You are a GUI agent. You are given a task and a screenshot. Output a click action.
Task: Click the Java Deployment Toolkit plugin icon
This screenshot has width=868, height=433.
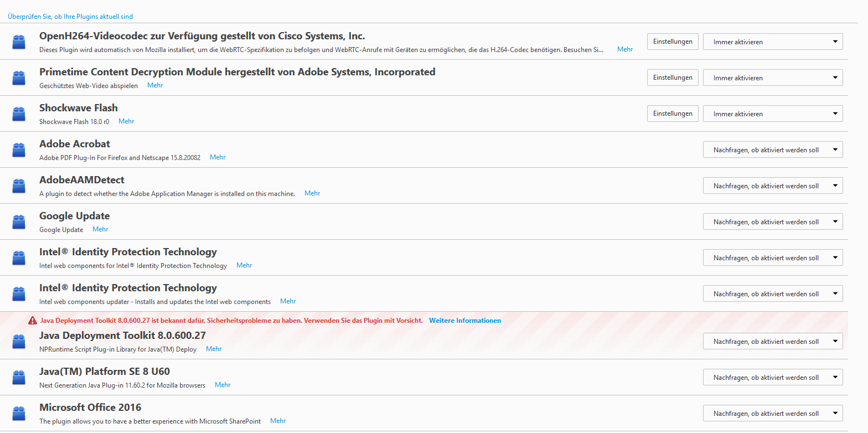pos(19,342)
